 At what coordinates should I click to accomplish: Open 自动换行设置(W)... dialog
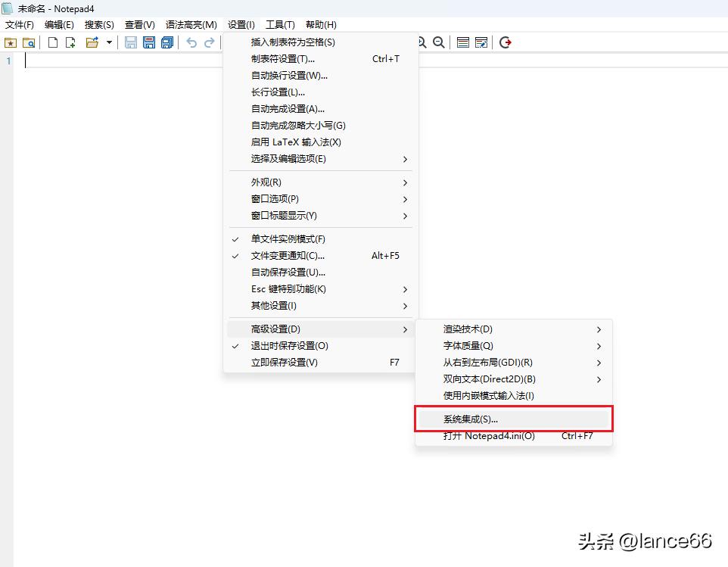[x=321, y=76]
